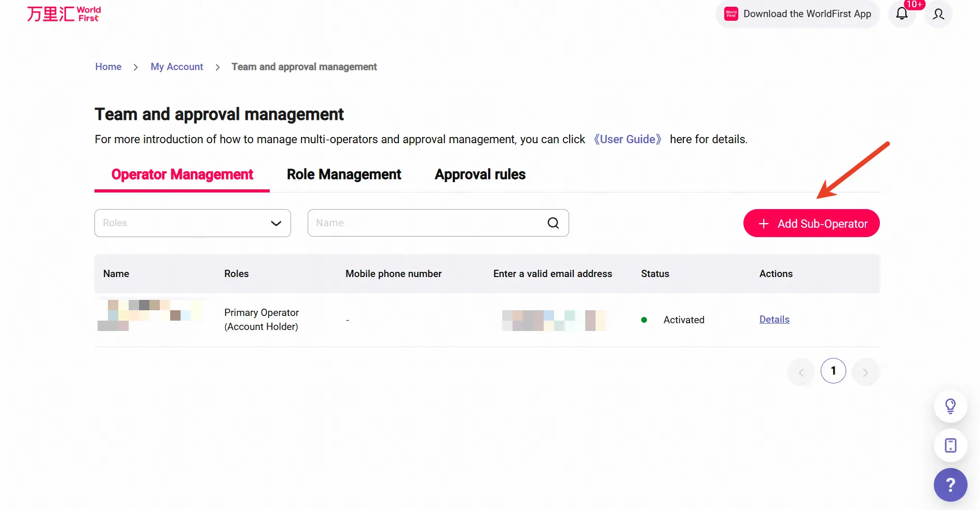
Task: Open the user profile icon
Action: [938, 14]
